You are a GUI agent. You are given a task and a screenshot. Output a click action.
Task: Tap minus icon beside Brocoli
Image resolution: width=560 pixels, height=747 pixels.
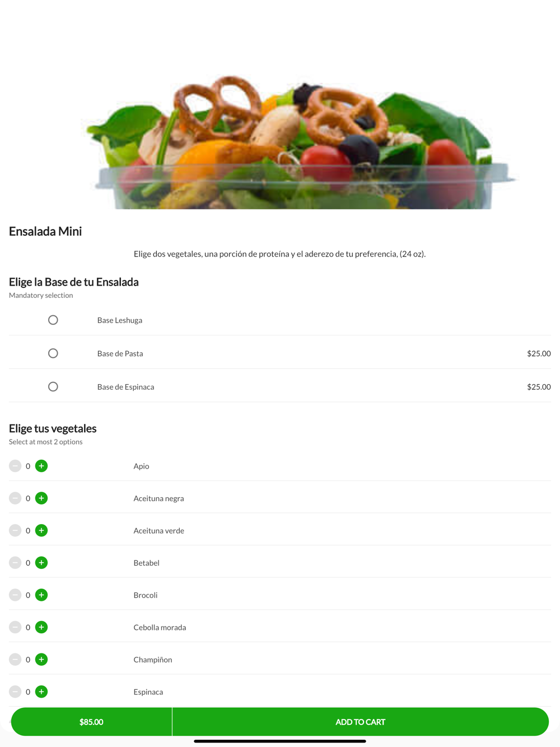coord(15,595)
